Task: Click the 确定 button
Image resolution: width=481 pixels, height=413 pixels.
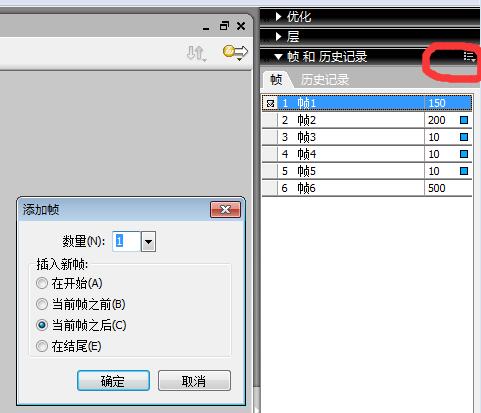Action: [x=113, y=380]
